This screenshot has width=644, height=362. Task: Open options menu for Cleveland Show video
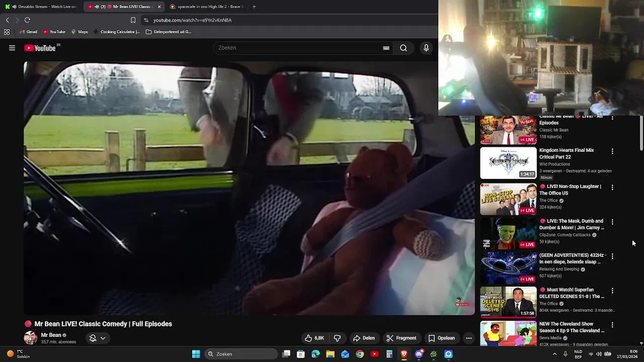pyautogui.click(x=612, y=325)
